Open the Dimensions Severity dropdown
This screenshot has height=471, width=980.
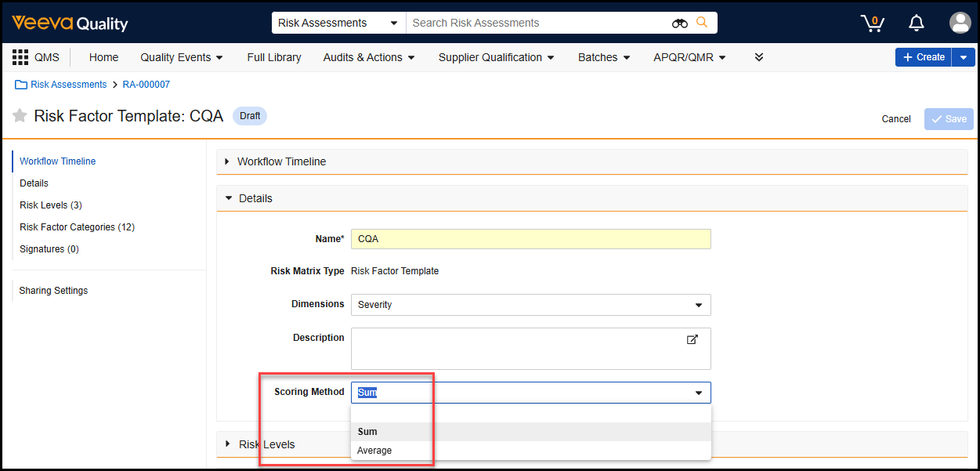tap(530, 305)
